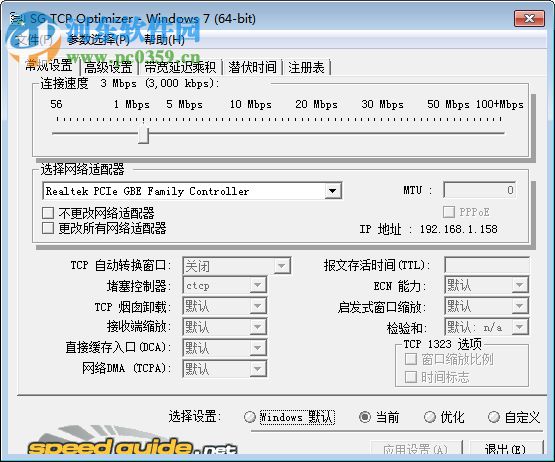Select the 优化 radio button
The height and width of the screenshot is (462, 555).
pos(430,417)
